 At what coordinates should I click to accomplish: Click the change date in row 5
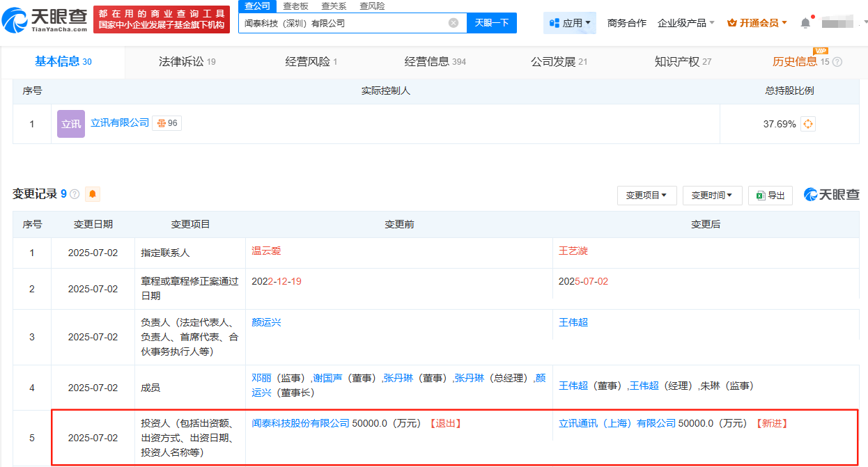pyautogui.click(x=93, y=438)
